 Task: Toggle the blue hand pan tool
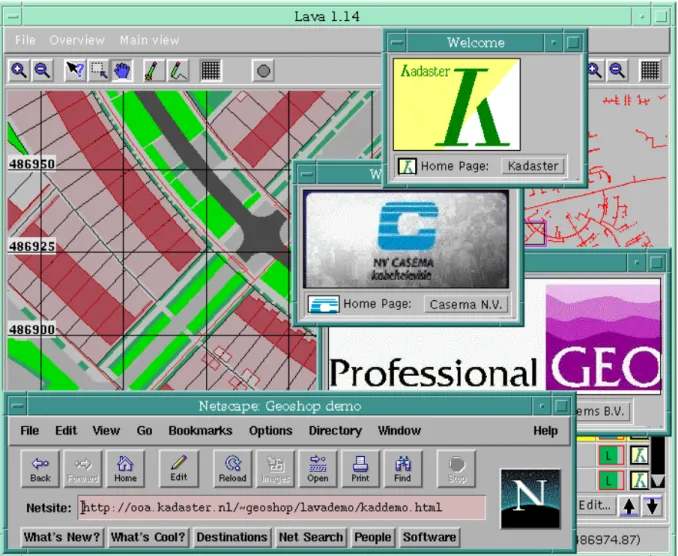point(122,70)
